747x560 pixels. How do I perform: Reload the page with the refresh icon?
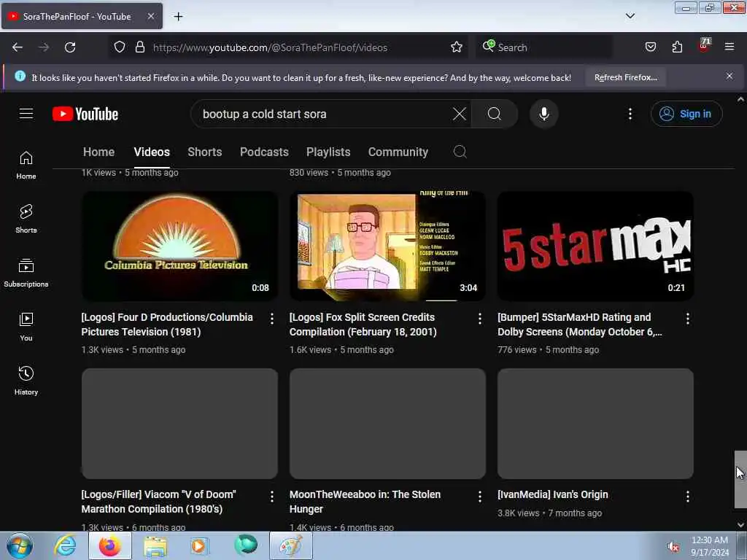coord(70,47)
